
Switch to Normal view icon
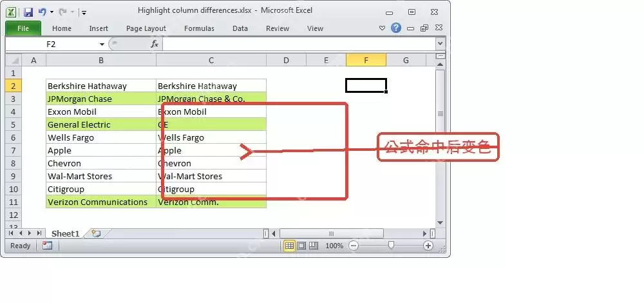tap(289, 246)
